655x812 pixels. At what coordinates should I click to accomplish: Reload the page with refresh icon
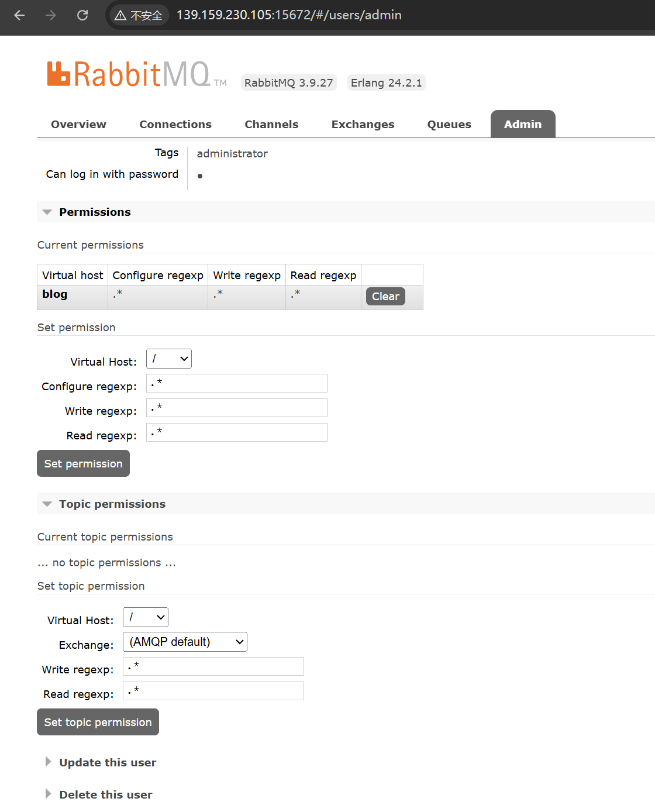82,15
